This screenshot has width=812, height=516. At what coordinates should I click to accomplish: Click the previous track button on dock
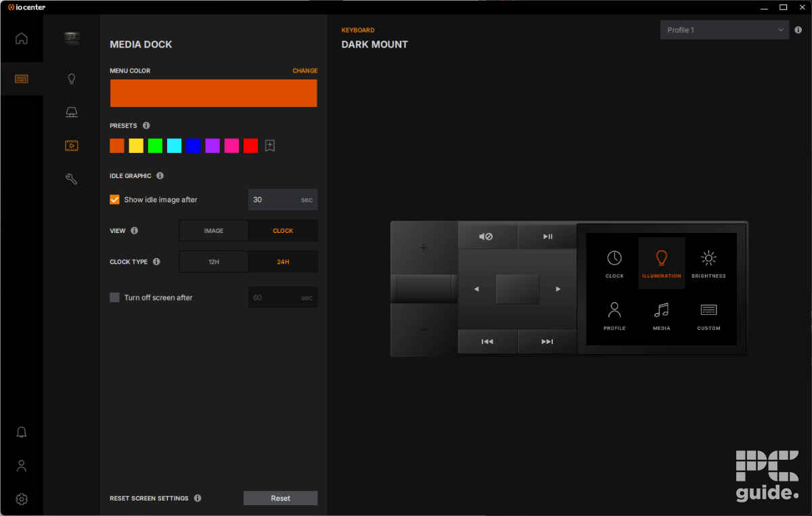(x=487, y=341)
